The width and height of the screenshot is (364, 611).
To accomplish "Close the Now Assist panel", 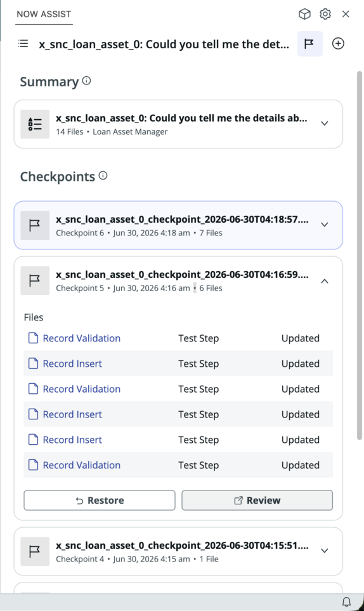I will coord(346,14).
